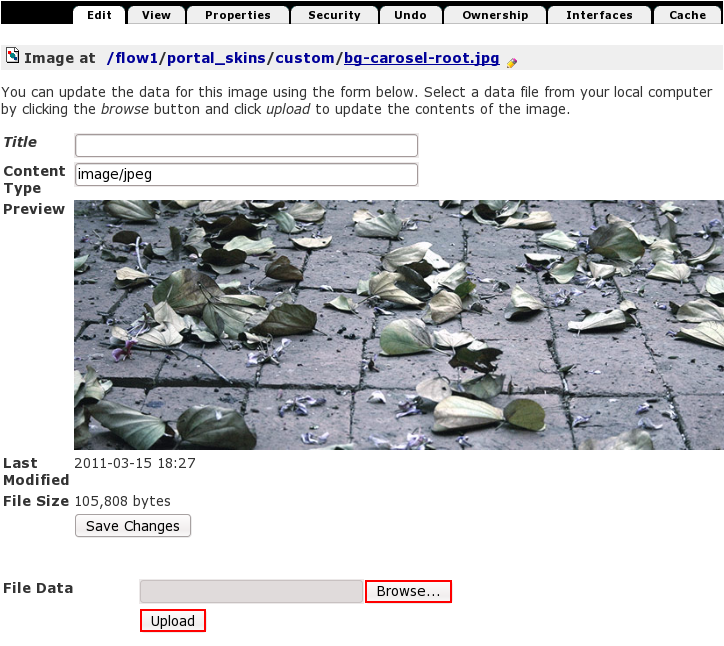The height and width of the screenshot is (646, 724).
Task: Click the leaves preview image
Action: pyautogui.click(x=398, y=324)
